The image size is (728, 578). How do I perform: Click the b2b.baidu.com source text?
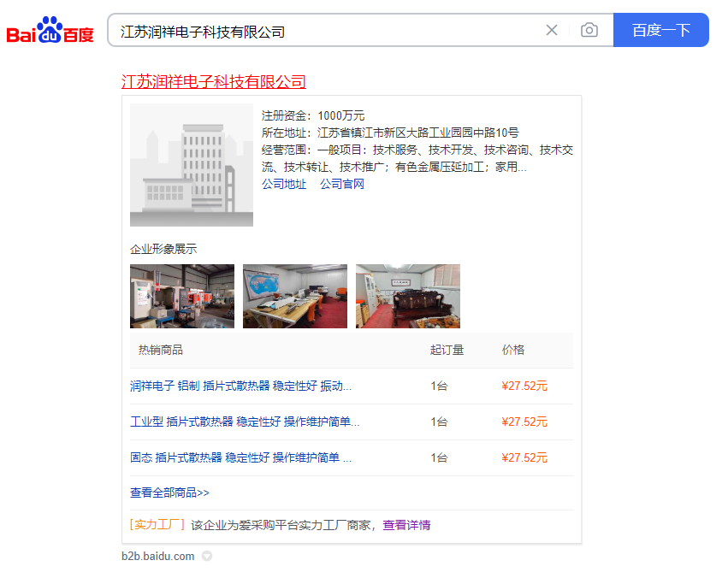coord(158,557)
